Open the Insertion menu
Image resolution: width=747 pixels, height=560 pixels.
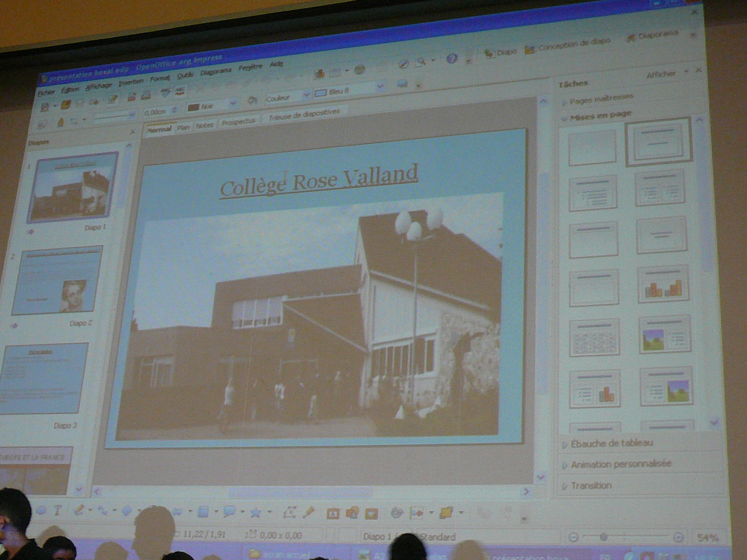131,82
